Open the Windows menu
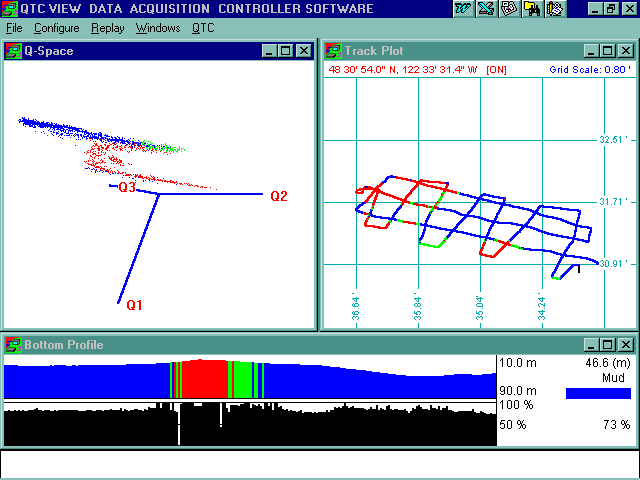 point(158,28)
